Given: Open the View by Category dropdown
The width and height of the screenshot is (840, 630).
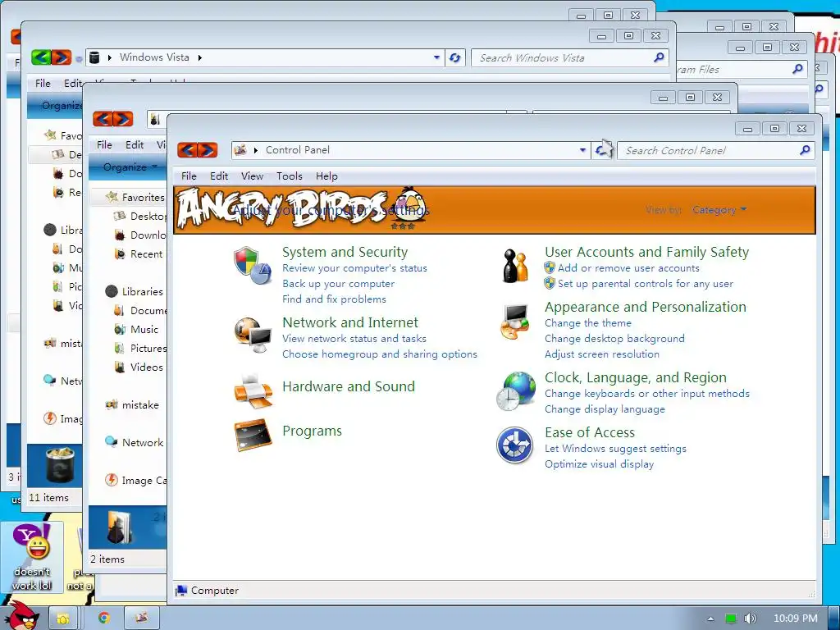Looking at the screenshot, I should pyautogui.click(x=719, y=210).
